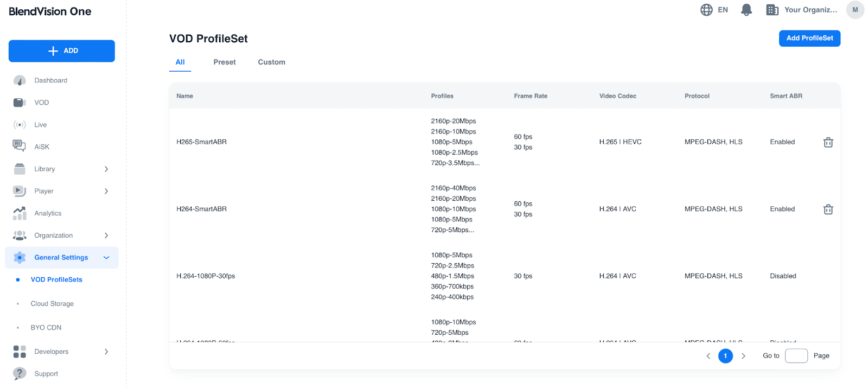Viewport: 868px width, 389px height.
Task: Open Cloud Storage settings
Action: coord(52,304)
